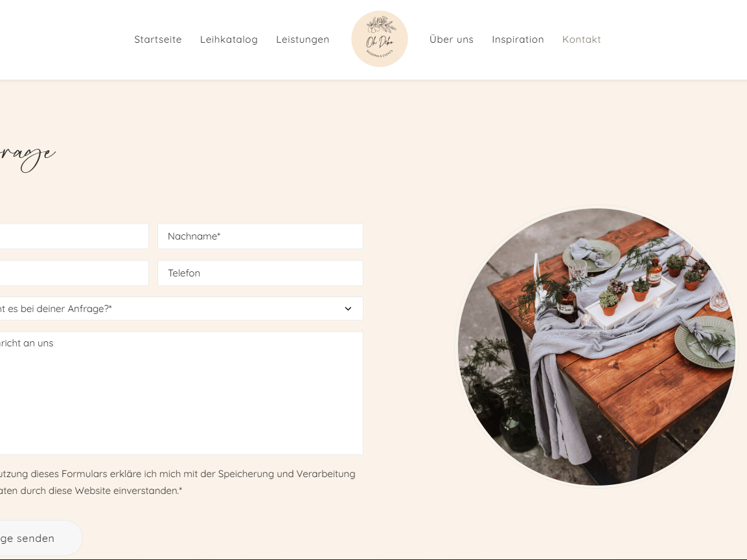The height and width of the screenshot is (560, 747).
Task: Focus the Nachname input field
Action: point(260,236)
